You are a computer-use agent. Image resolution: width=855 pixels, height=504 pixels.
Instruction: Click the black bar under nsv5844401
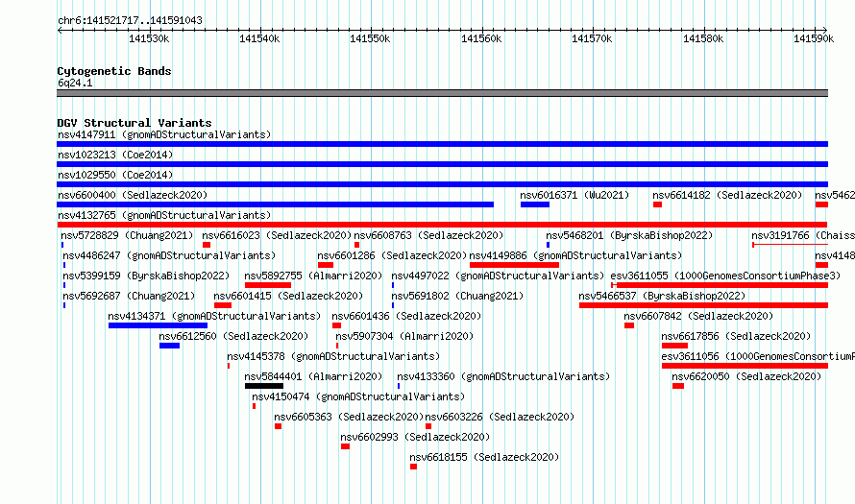pyautogui.click(x=264, y=386)
